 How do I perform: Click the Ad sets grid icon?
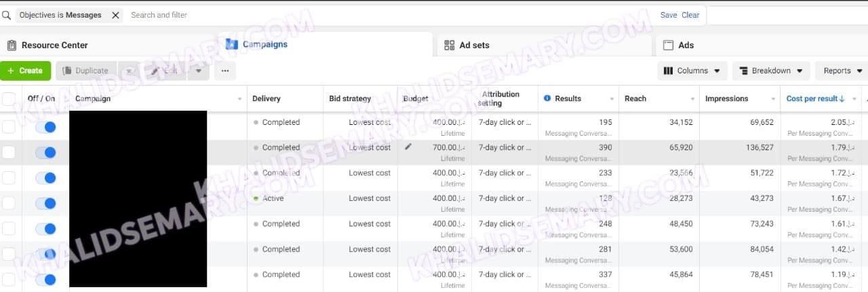(x=449, y=45)
